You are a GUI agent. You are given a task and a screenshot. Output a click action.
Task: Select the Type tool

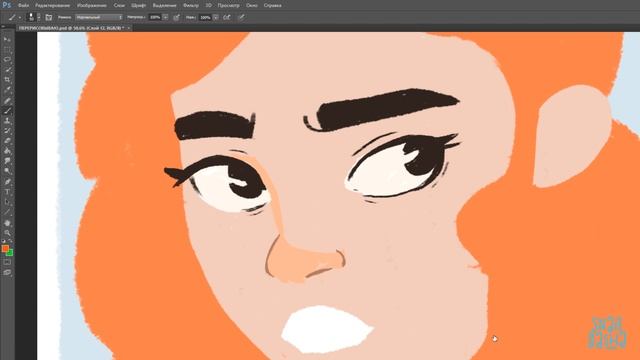tap(7, 192)
